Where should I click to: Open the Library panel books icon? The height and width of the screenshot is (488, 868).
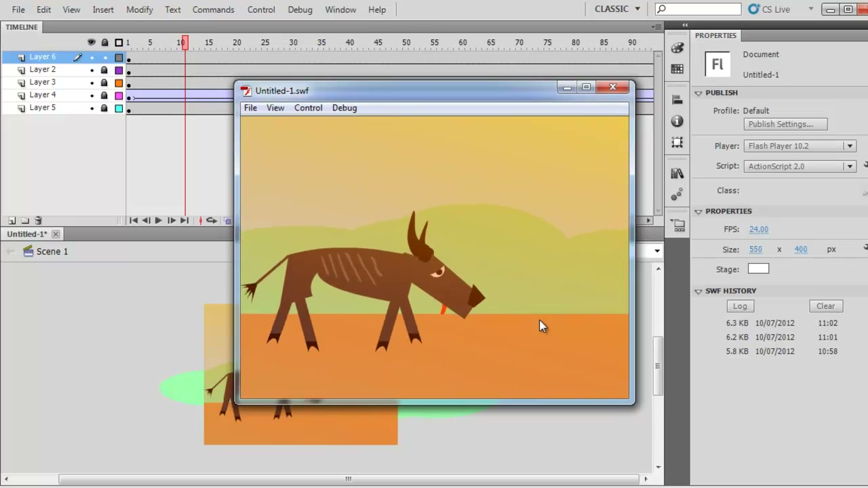pyautogui.click(x=677, y=174)
